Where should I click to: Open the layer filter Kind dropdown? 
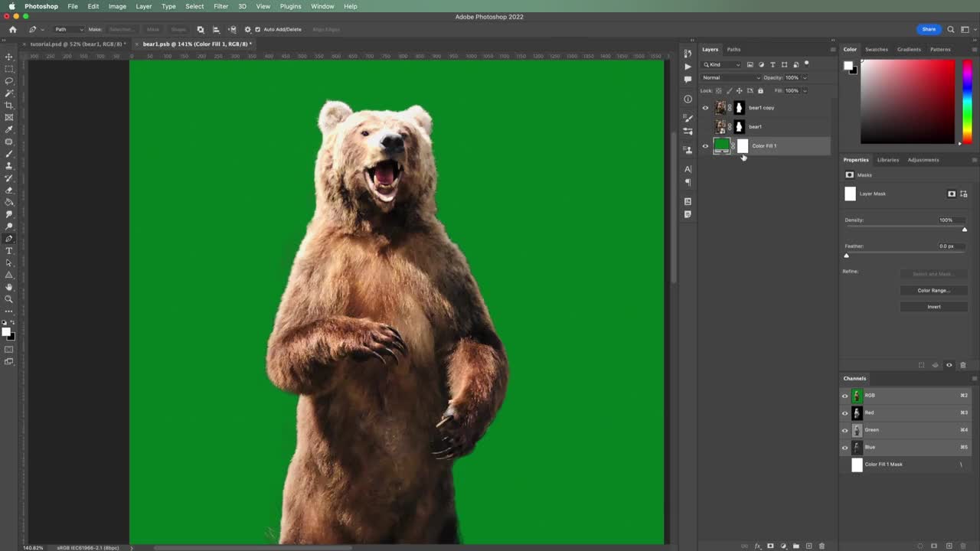coord(722,65)
